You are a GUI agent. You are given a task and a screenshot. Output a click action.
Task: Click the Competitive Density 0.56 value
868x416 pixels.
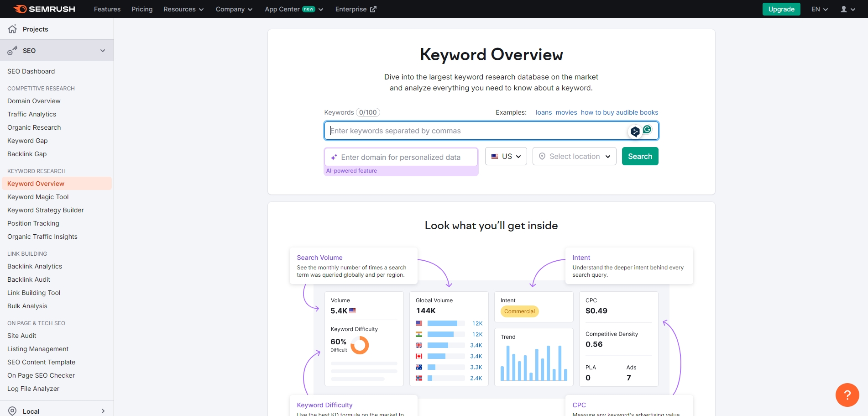pyautogui.click(x=594, y=344)
